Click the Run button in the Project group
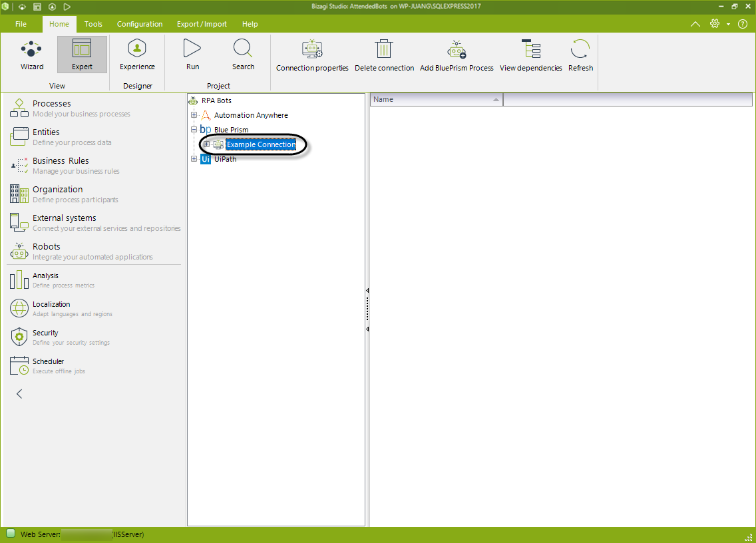Screen dimensions: 756x543 click(192, 55)
